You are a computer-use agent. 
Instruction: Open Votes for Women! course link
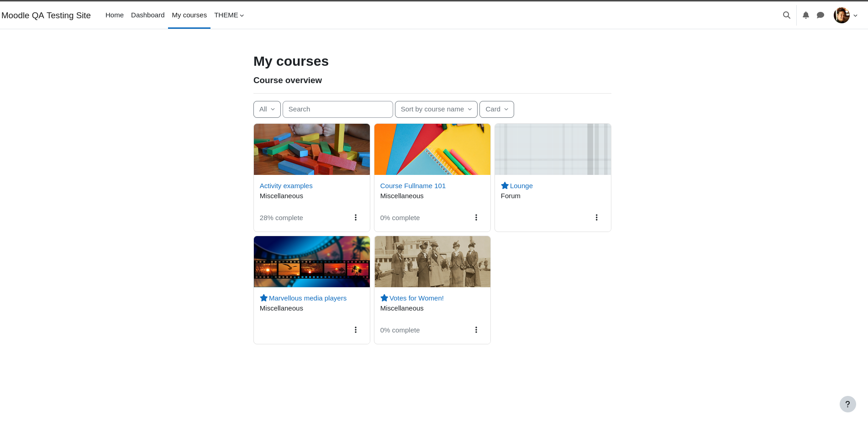[x=416, y=298]
